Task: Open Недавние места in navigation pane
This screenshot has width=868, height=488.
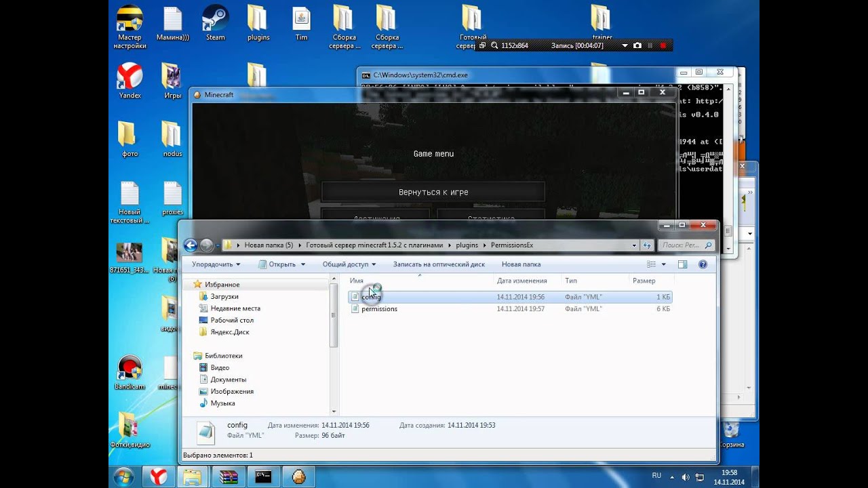Action: coord(235,308)
